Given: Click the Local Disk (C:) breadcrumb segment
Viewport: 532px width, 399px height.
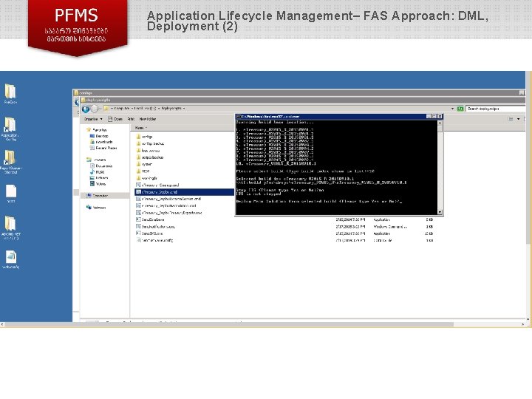Looking at the screenshot, I should click(146, 109).
